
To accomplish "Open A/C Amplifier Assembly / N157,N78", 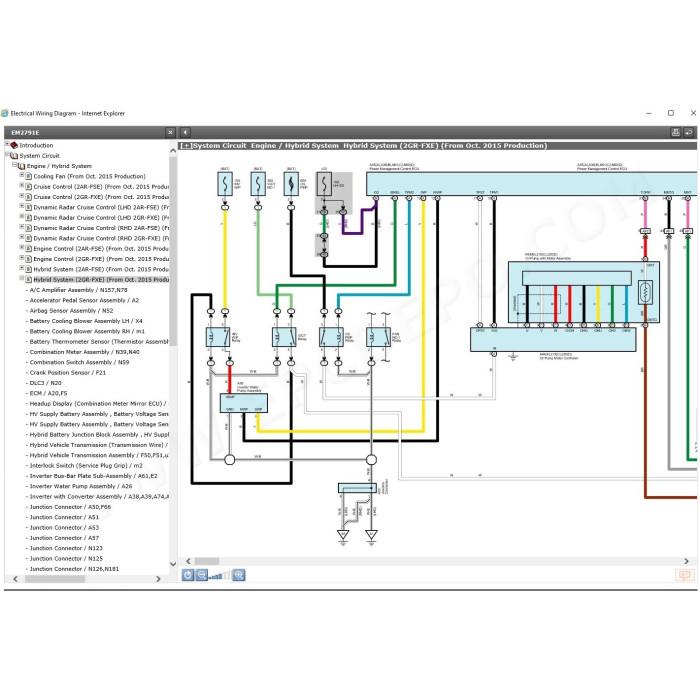I will 78,290.
